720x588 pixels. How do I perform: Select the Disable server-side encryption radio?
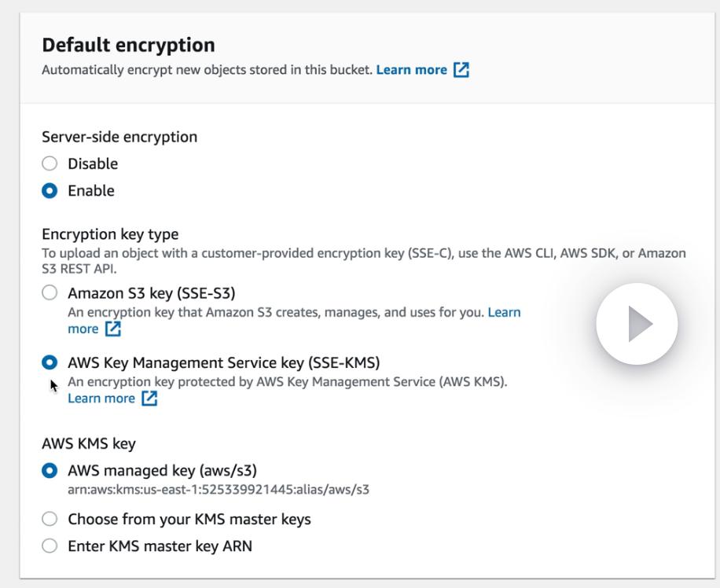[x=50, y=164]
